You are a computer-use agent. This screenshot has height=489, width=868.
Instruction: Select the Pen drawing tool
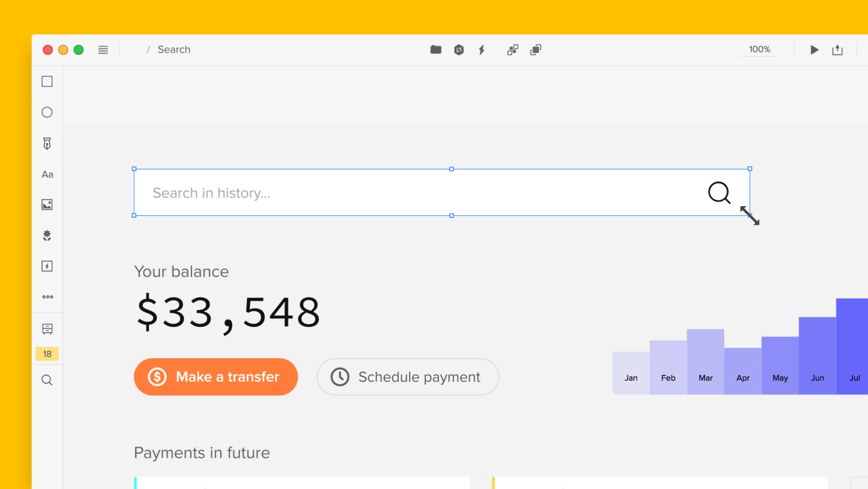pos(47,143)
